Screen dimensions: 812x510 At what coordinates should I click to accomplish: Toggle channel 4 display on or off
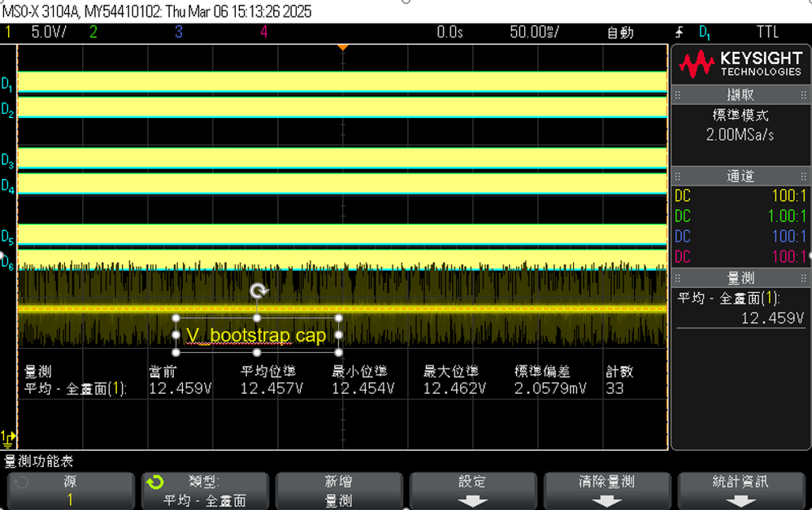pos(263,33)
